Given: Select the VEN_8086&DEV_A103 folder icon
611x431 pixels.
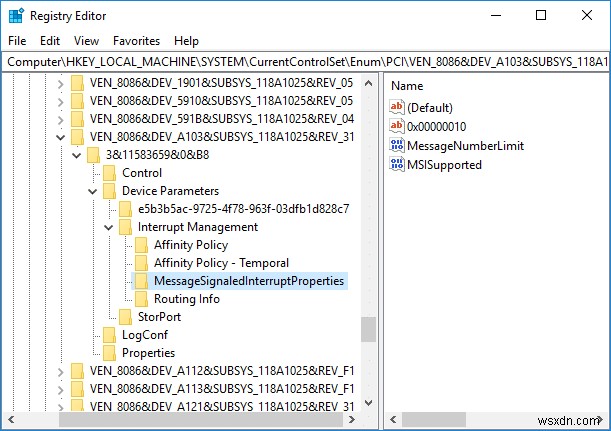Looking at the screenshot, I should (x=77, y=137).
